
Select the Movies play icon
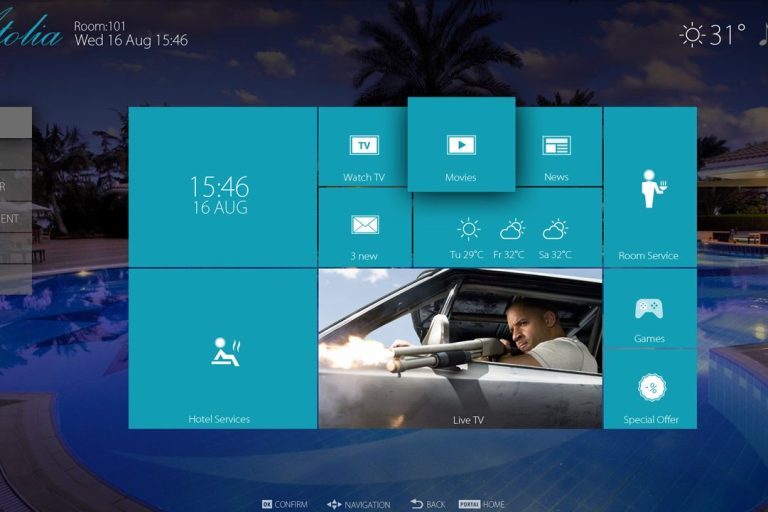[461, 145]
